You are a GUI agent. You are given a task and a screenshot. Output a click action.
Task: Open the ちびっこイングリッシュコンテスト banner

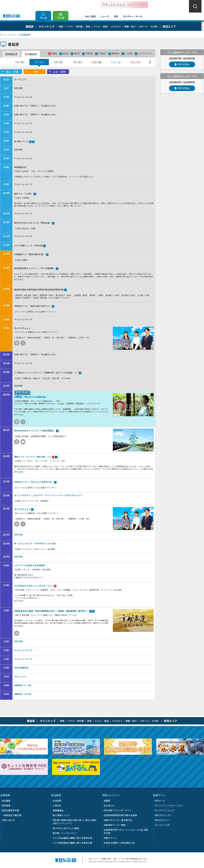click(24, 746)
